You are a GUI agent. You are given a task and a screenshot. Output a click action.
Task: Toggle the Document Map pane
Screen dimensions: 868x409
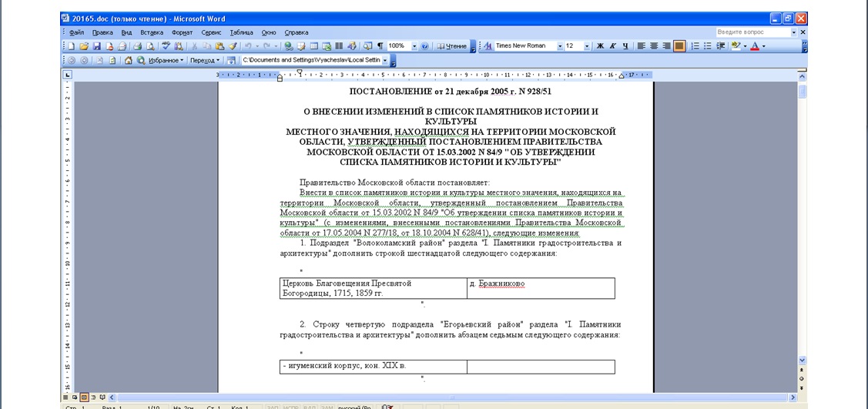(x=367, y=46)
